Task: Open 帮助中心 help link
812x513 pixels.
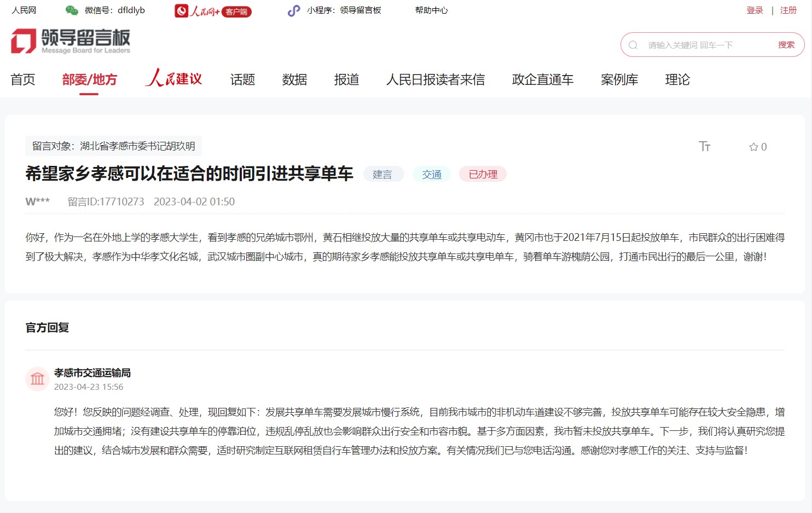Action: [x=431, y=10]
